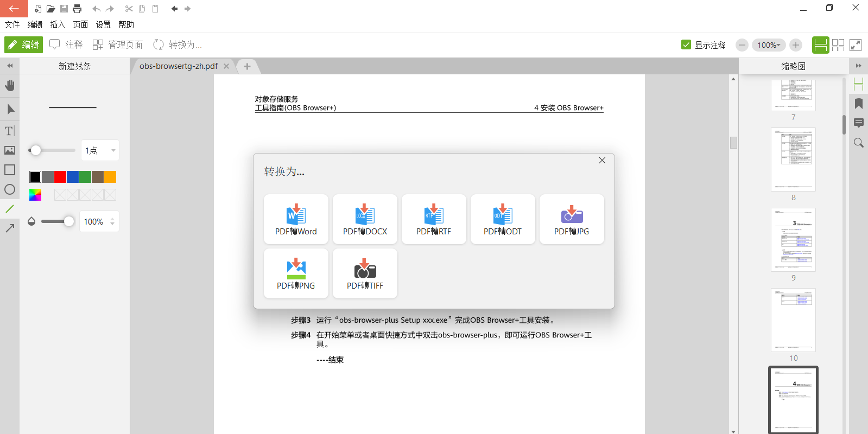Go to next view arrow
Screen dimensions: 868x434
[x=188, y=9]
